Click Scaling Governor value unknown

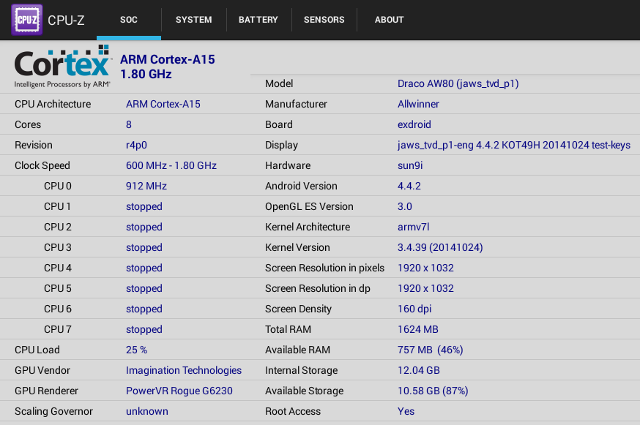[x=147, y=411]
